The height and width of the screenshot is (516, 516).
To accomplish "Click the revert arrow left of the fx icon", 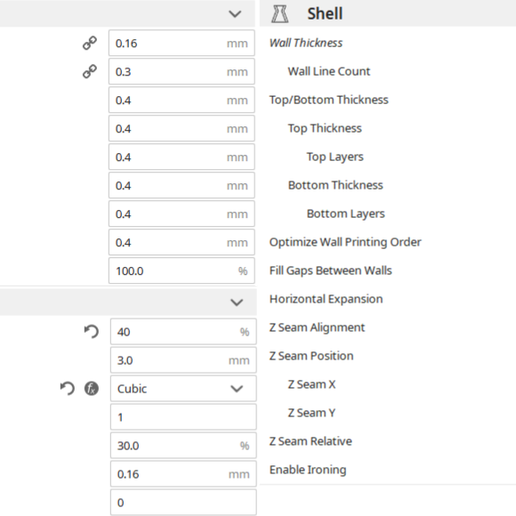I will click(x=67, y=388).
